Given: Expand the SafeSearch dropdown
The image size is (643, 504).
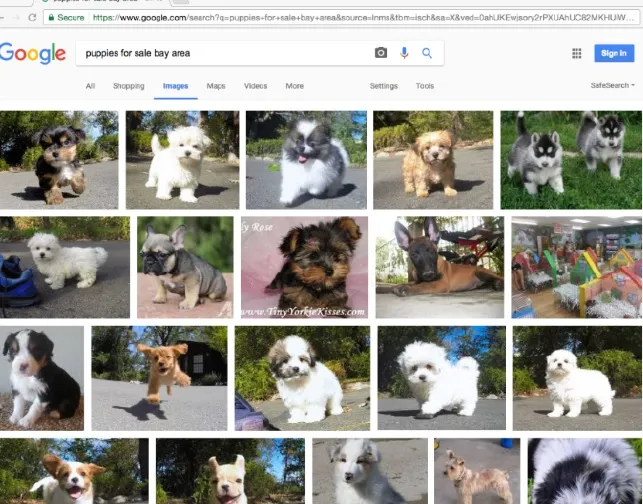Looking at the screenshot, I should pyautogui.click(x=613, y=85).
